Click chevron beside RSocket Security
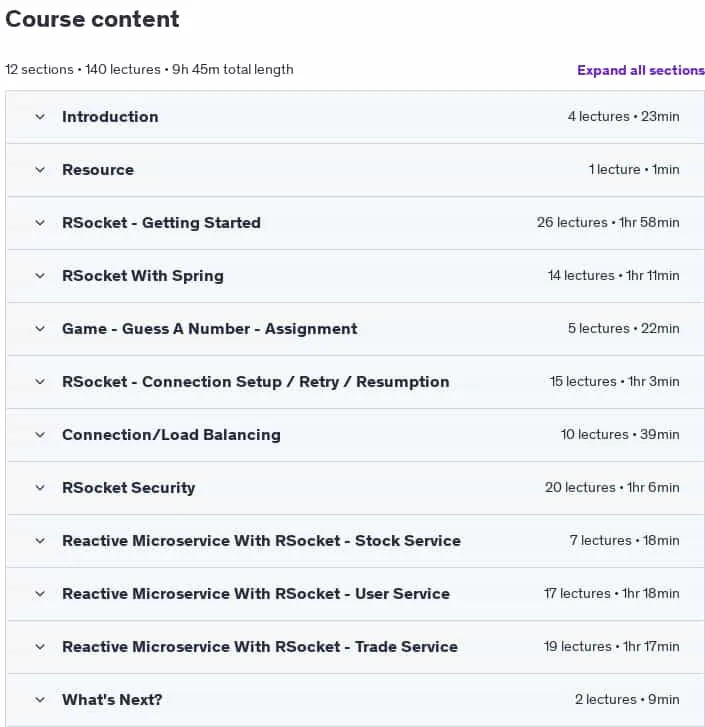705x727 pixels. click(x=40, y=488)
